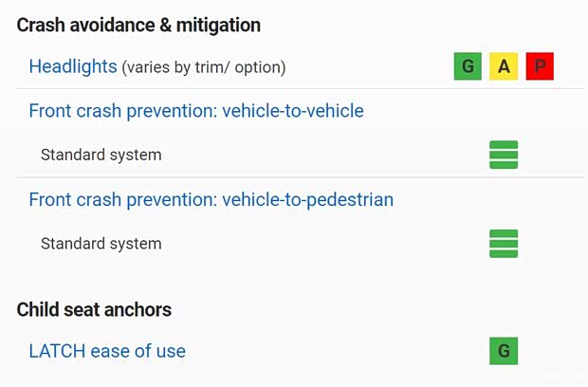
Task: Click the "(varies by trim/ option)" note
Action: [204, 67]
